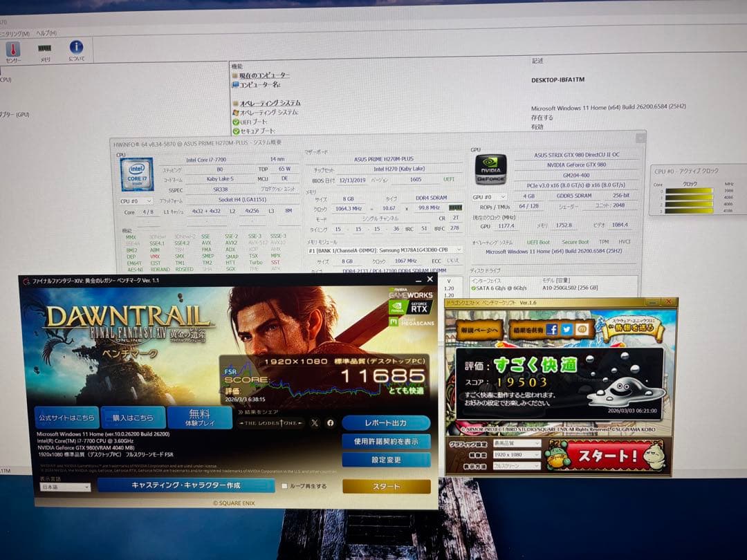The image size is (747, 560).
Task: Open Dragon Quest X resolution 1920 x 1080 dropdown
Action: tap(517, 455)
